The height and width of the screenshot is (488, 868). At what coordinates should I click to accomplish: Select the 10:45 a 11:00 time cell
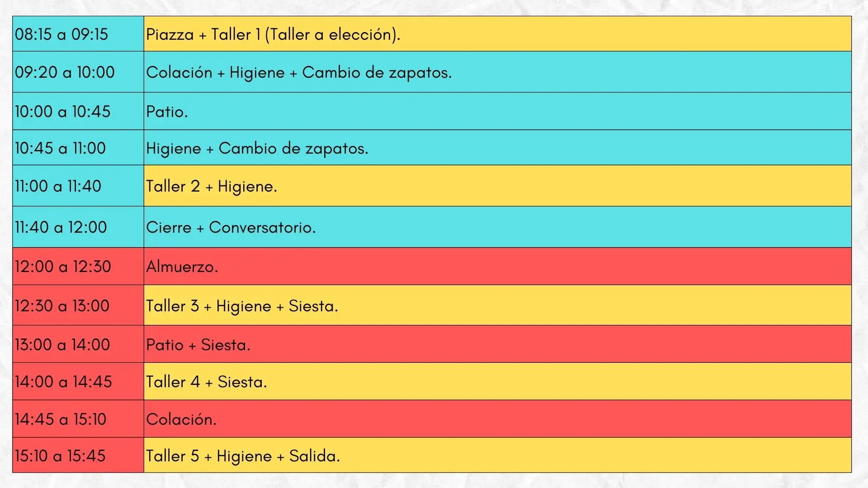tap(78, 148)
